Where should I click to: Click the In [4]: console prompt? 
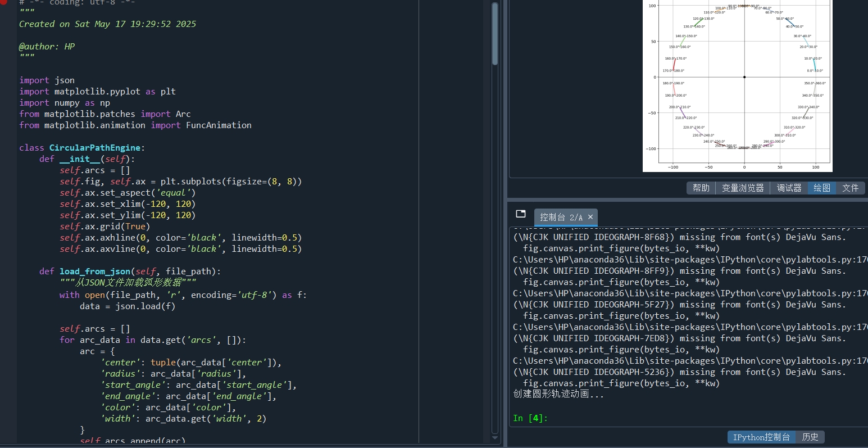point(530,418)
